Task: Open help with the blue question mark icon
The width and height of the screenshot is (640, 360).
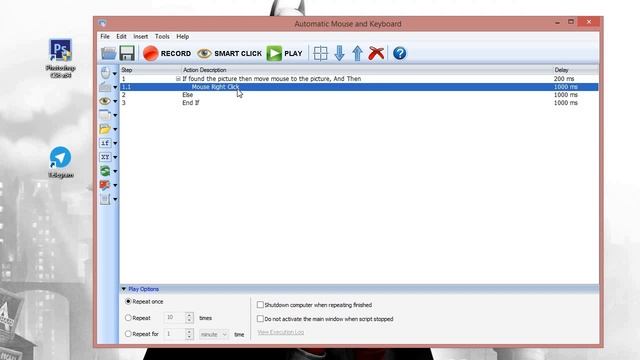Action: [x=400, y=53]
